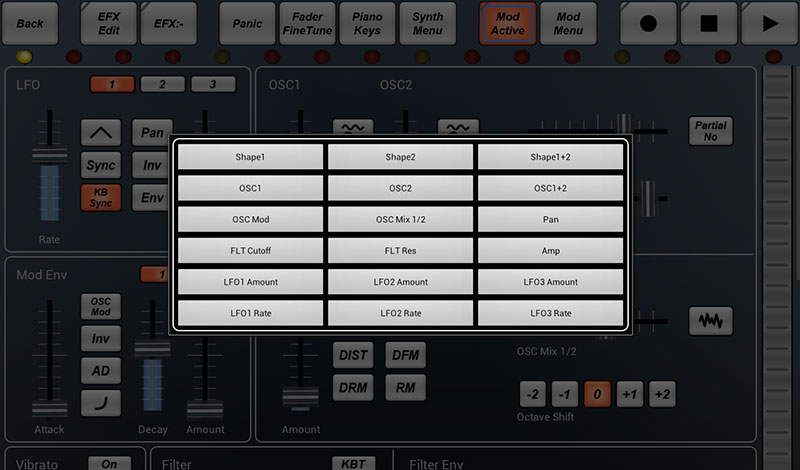The height and width of the screenshot is (470, 800).
Task: Toggle the LFO Inv button
Action: [x=151, y=165]
